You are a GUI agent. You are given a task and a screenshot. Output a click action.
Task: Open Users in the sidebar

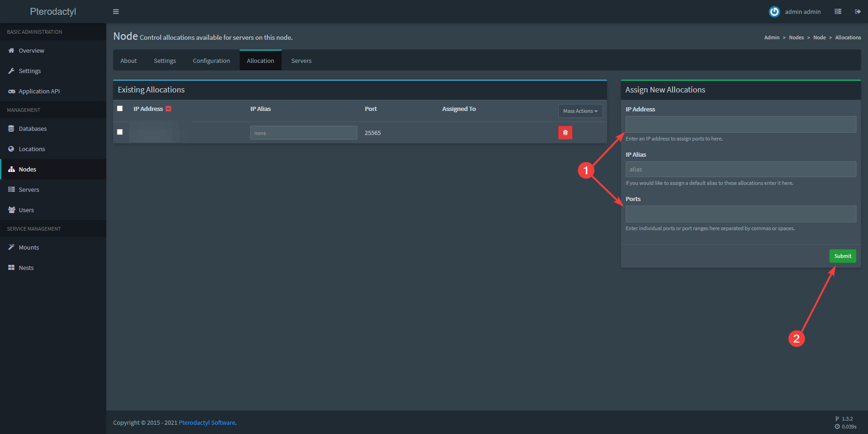[53, 210]
